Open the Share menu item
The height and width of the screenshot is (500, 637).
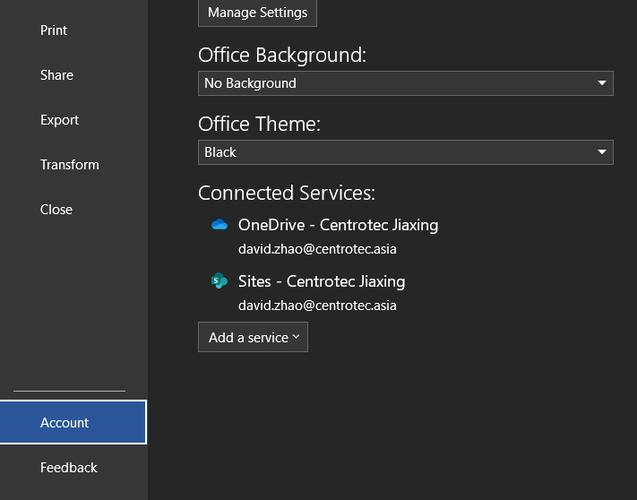coord(56,75)
